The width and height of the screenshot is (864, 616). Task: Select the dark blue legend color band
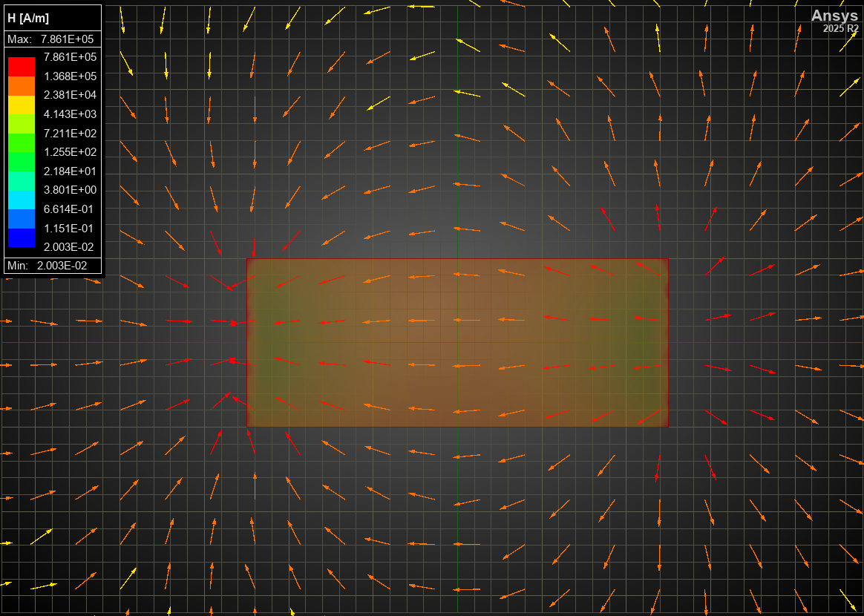[x=22, y=238]
